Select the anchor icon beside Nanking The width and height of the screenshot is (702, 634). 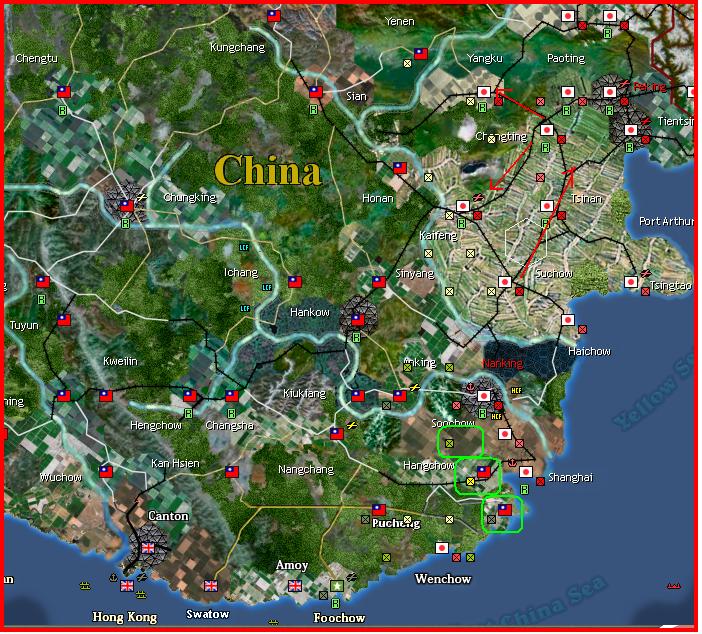pyautogui.click(x=471, y=386)
